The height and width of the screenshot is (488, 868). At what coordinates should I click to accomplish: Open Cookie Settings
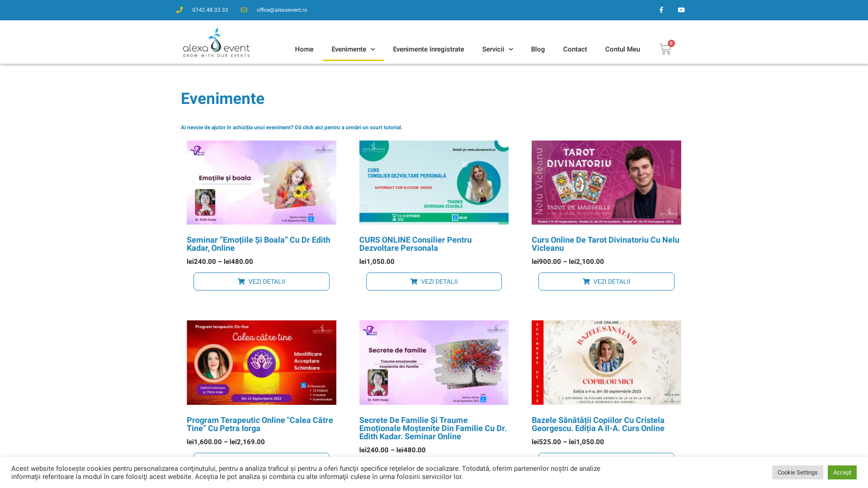pos(797,472)
